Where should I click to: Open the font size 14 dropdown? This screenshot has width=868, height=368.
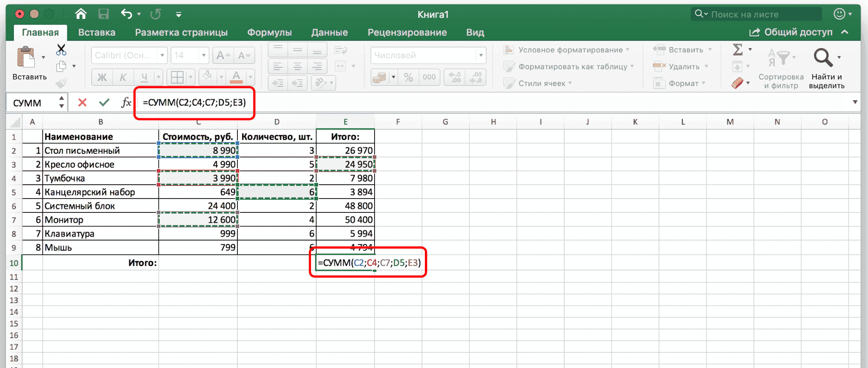204,55
